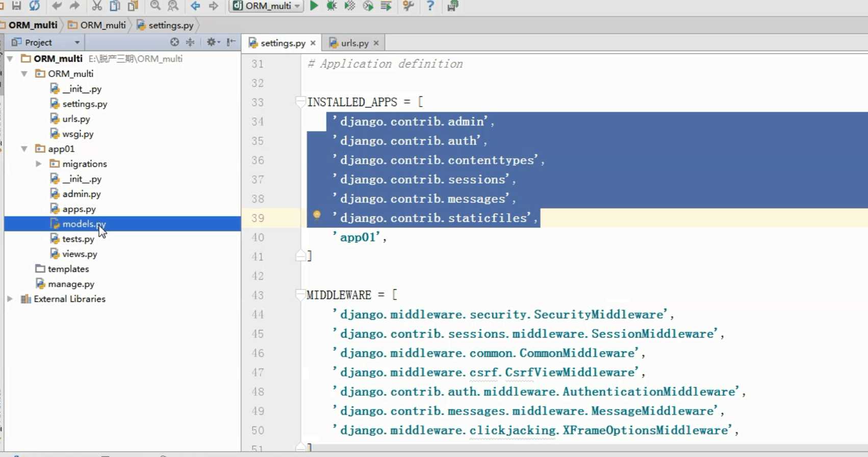Hide the Project tool window
The width and height of the screenshot is (868, 457).
(232, 42)
